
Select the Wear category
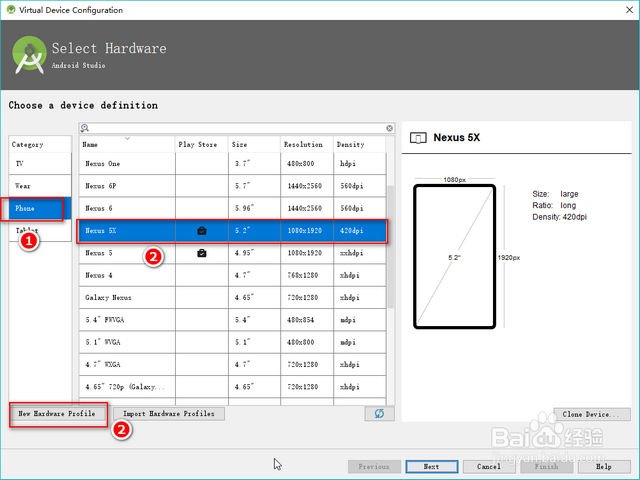coord(40,186)
